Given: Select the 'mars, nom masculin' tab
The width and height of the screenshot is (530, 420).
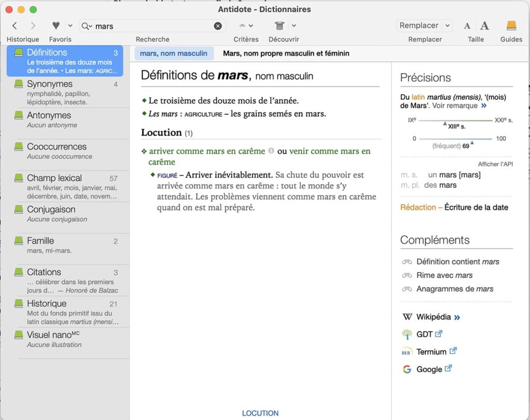Looking at the screenshot, I should [x=174, y=53].
